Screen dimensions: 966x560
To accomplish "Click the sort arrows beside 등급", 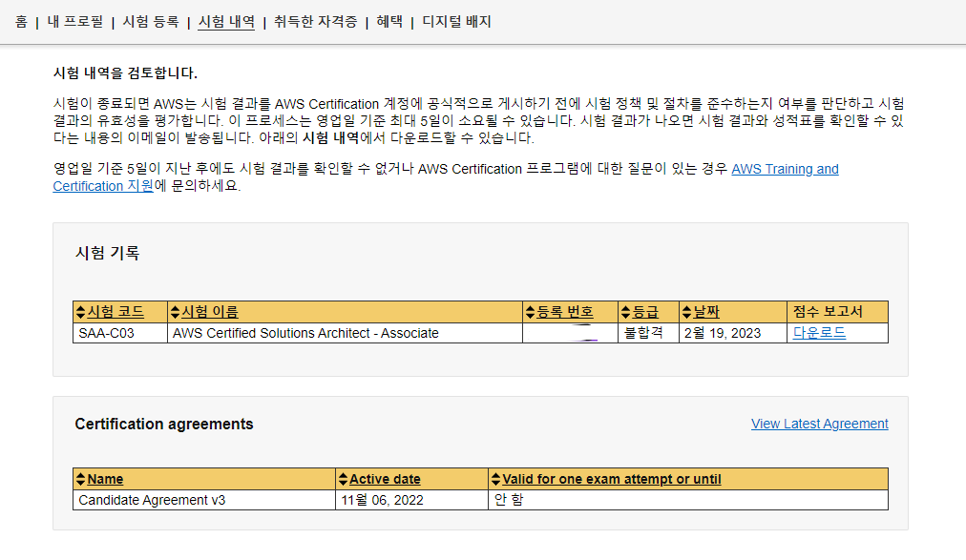I will [625, 312].
